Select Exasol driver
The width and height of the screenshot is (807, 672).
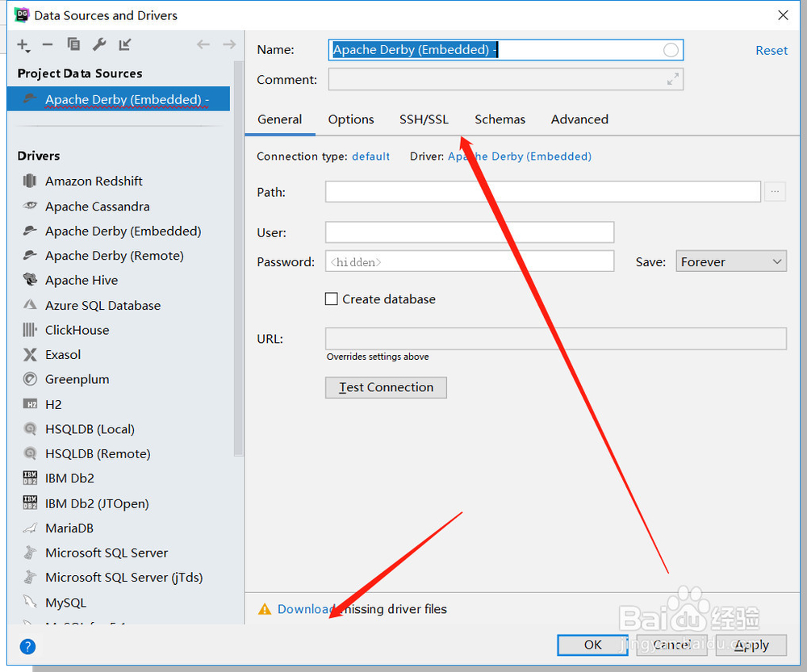point(62,355)
